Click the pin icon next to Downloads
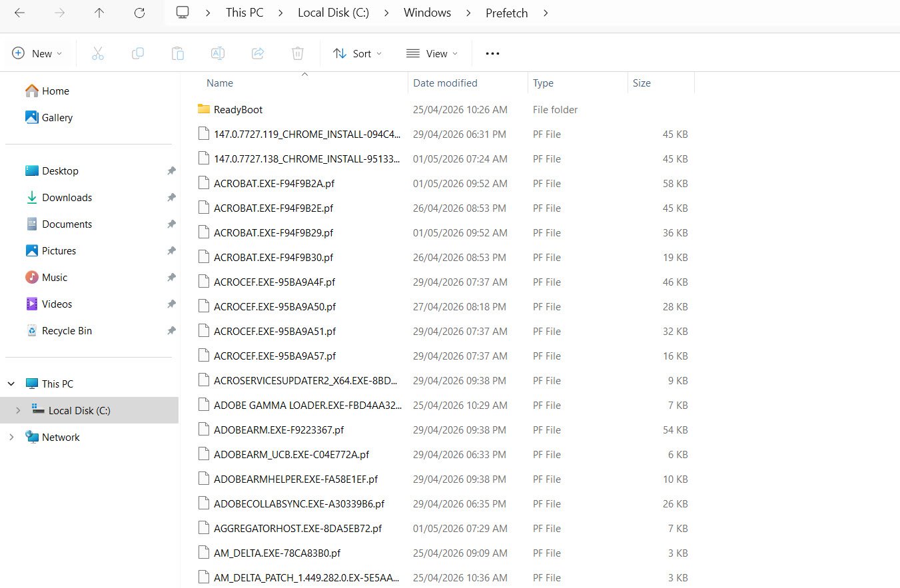Image resolution: width=900 pixels, height=588 pixels. click(171, 197)
